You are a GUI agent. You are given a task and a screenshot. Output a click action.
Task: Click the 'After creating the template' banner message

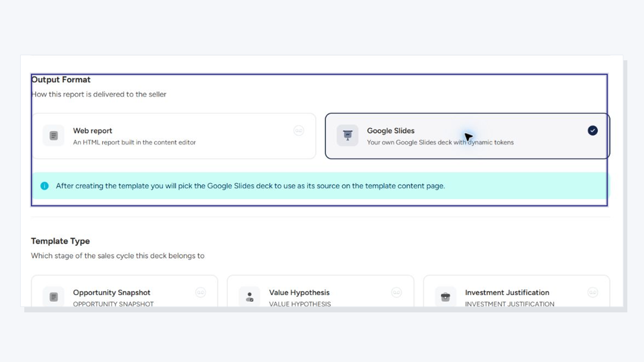[x=250, y=186]
